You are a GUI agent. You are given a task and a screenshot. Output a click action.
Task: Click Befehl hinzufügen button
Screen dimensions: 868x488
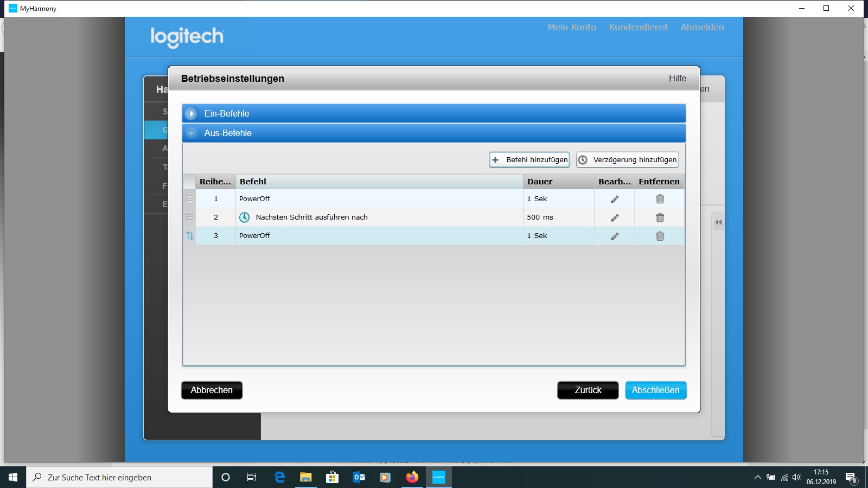[x=529, y=160]
